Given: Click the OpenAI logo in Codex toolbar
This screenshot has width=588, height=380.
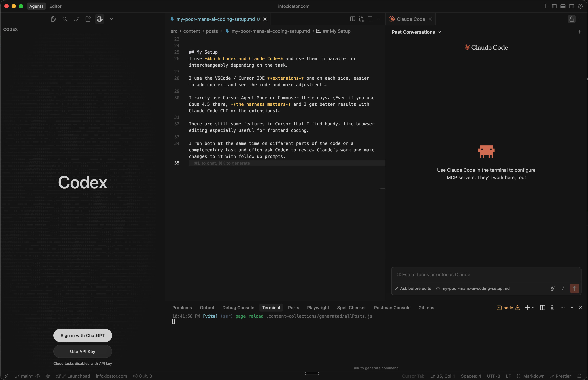Looking at the screenshot, I should [100, 19].
